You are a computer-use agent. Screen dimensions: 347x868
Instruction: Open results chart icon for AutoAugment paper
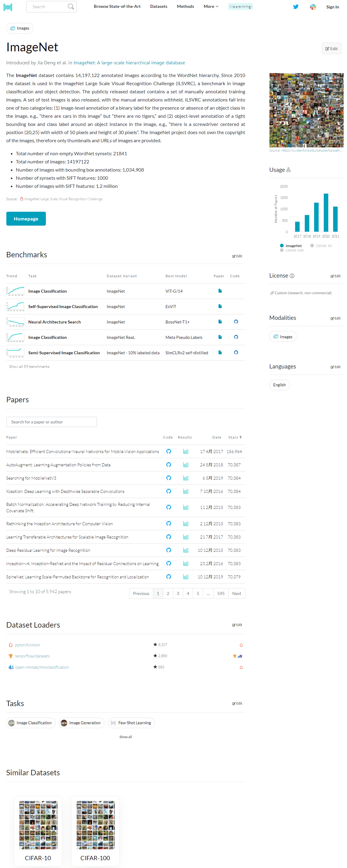[186, 465]
